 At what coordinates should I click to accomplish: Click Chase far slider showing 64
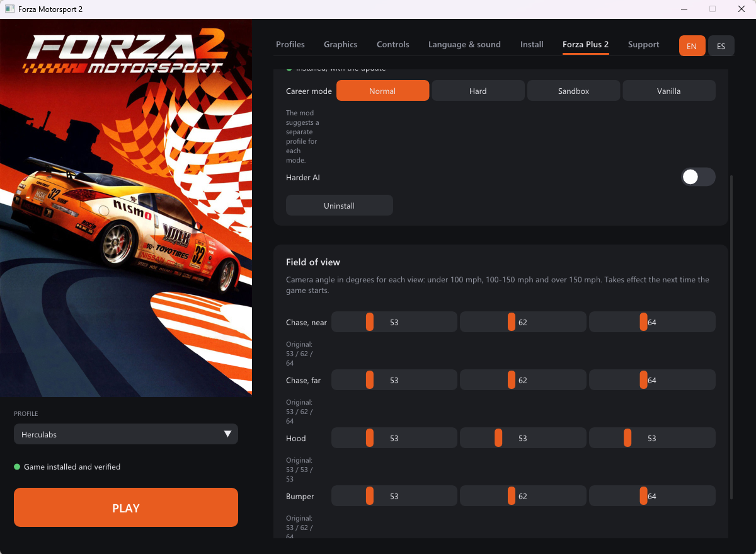pyautogui.click(x=652, y=380)
